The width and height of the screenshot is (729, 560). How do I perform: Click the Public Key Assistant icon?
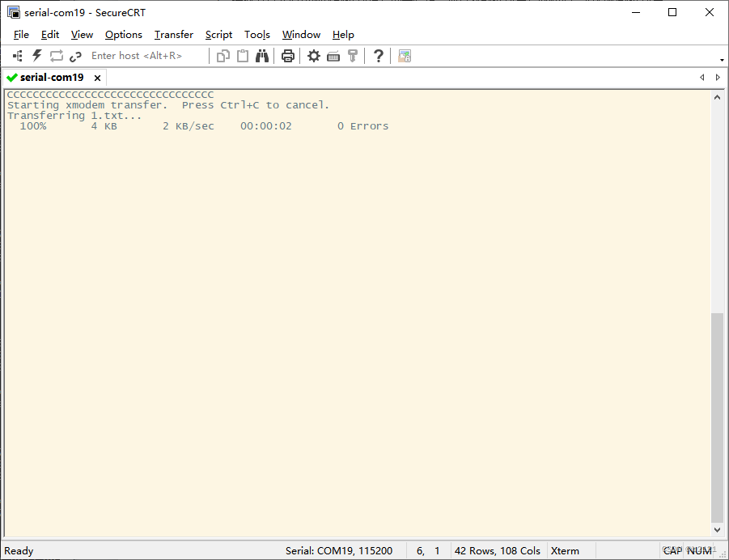coord(353,56)
